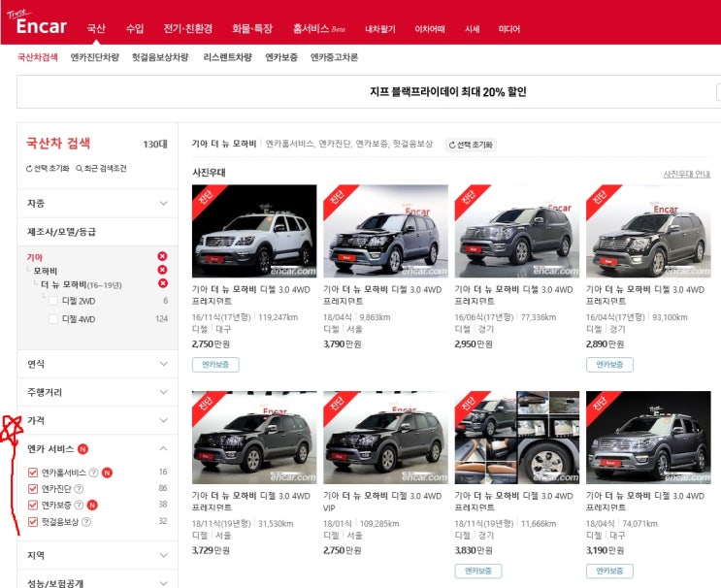
Task: Expand the 차종 filter section
Action: (97, 203)
